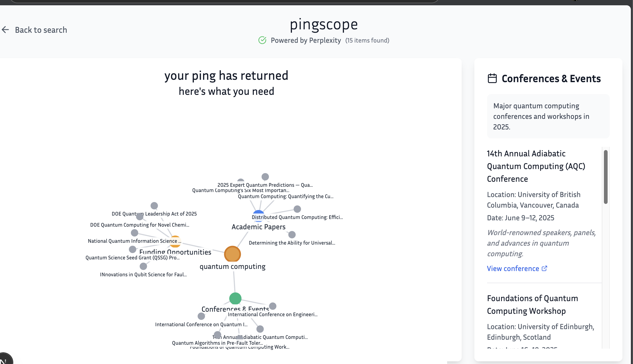Click node for Distributed Quantum Computing paper

[297, 209]
